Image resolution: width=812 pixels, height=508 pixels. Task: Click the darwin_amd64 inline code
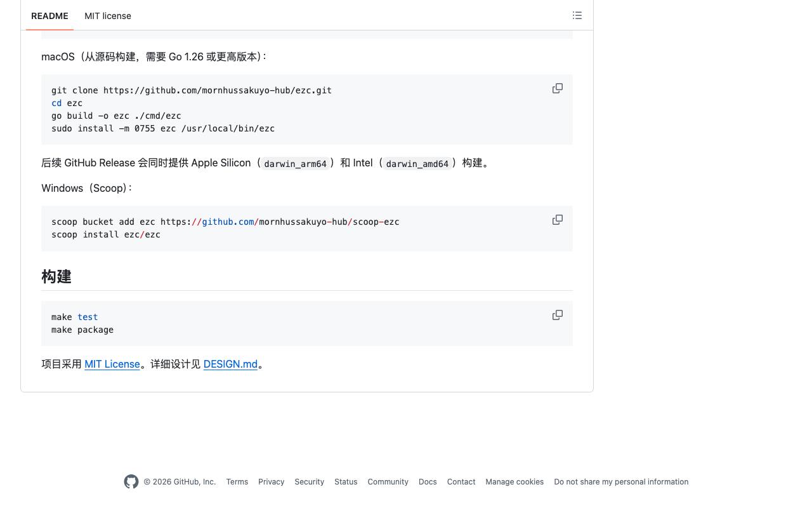[x=417, y=164]
